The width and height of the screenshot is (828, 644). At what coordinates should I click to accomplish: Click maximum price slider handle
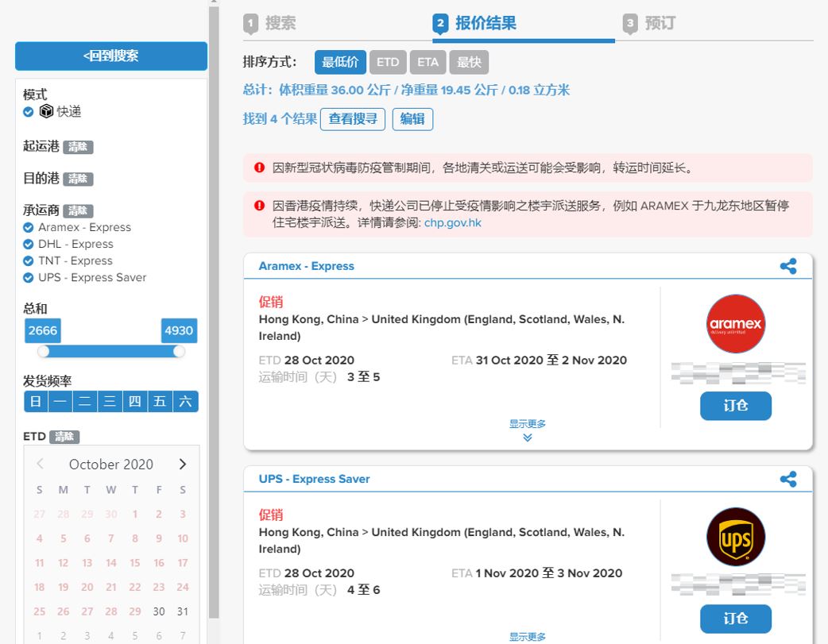coord(179,351)
